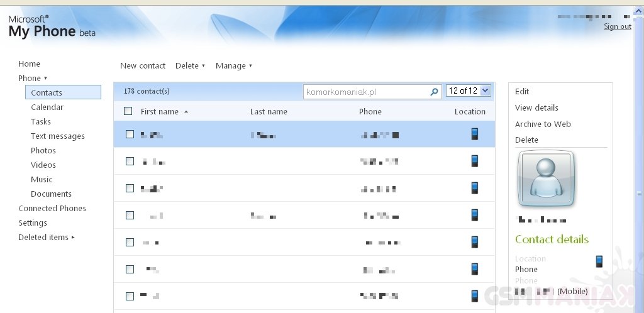Open the '12 of 12' page selector
Screen dimensions: 644x313
pos(469,91)
